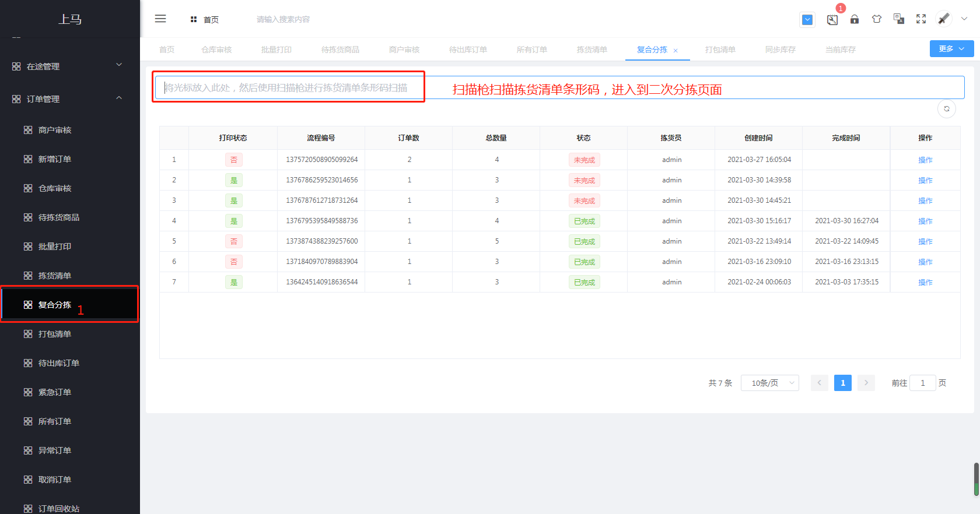Switch to the 同步库存 tab
Image resolution: width=980 pixels, height=514 pixels.
780,50
